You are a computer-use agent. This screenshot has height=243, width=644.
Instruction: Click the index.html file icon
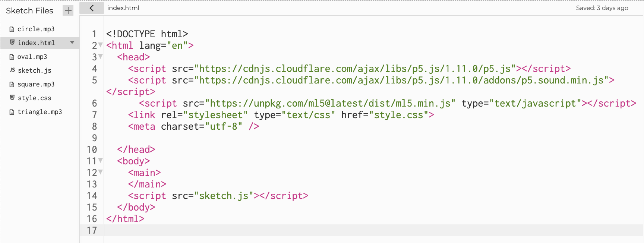[12, 43]
